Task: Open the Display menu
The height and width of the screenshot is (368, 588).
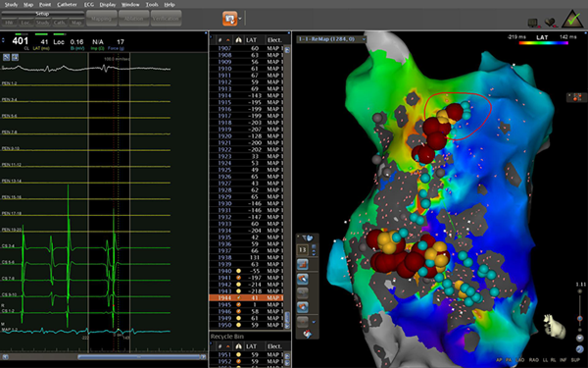Action: pyautogui.click(x=108, y=5)
